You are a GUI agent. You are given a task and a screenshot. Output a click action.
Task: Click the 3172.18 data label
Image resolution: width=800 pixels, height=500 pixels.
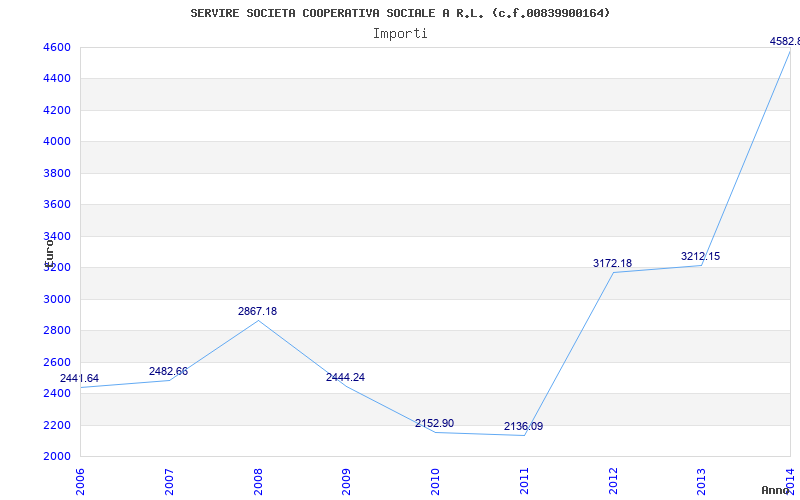pyautogui.click(x=612, y=263)
